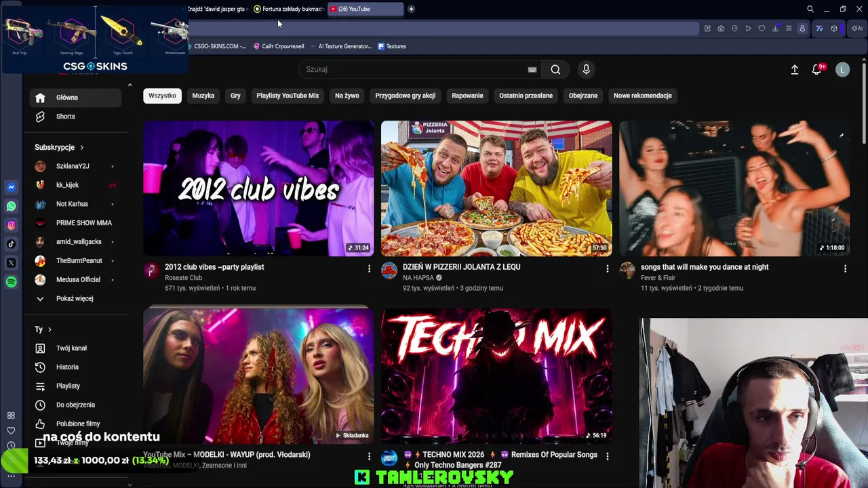Go to 'Główna' in YouTube sidebar

(x=75, y=98)
